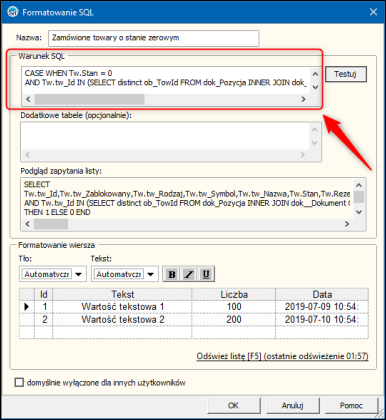Select date cell 2019-07-09 10:54

[x=322, y=307]
